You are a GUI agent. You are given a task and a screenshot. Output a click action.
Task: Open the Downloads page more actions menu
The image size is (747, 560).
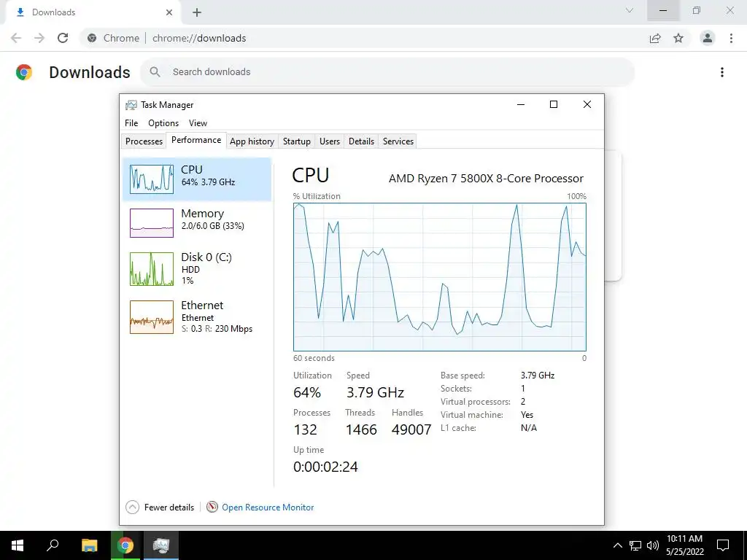tap(722, 72)
